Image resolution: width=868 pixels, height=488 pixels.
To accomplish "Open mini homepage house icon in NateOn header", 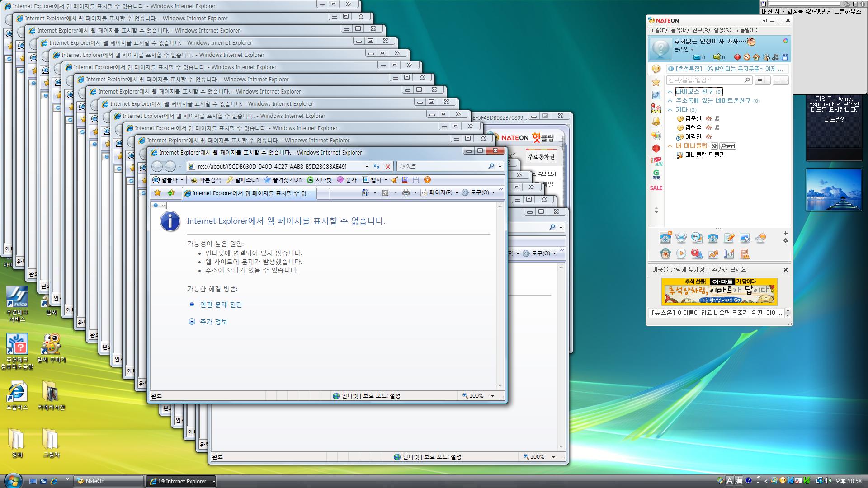I will point(756,57).
